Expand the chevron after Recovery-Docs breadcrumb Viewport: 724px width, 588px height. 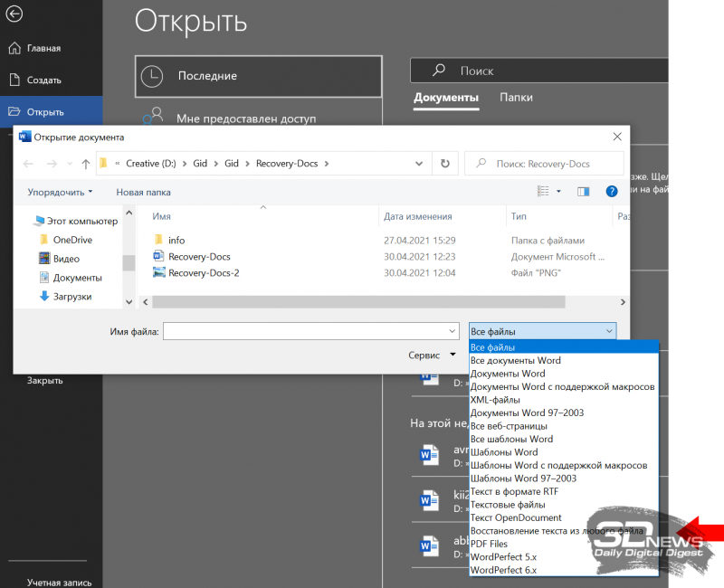click(327, 164)
